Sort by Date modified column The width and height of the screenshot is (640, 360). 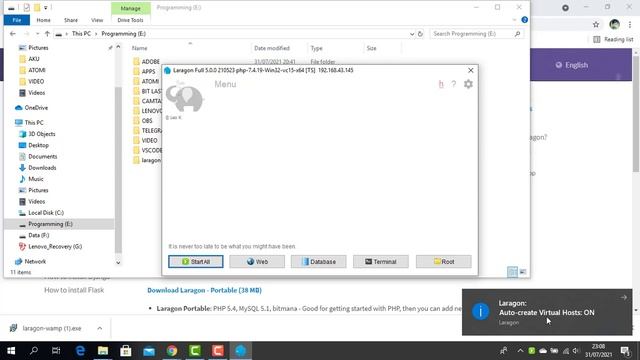[272, 48]
